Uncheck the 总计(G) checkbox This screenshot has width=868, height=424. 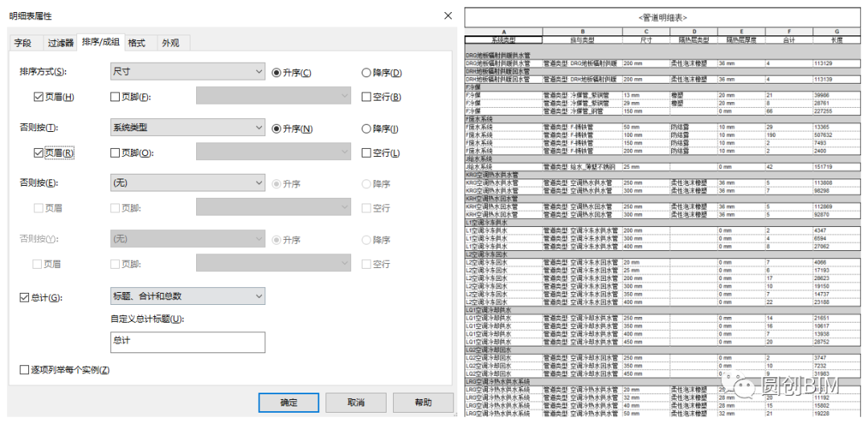pos(24,297)
